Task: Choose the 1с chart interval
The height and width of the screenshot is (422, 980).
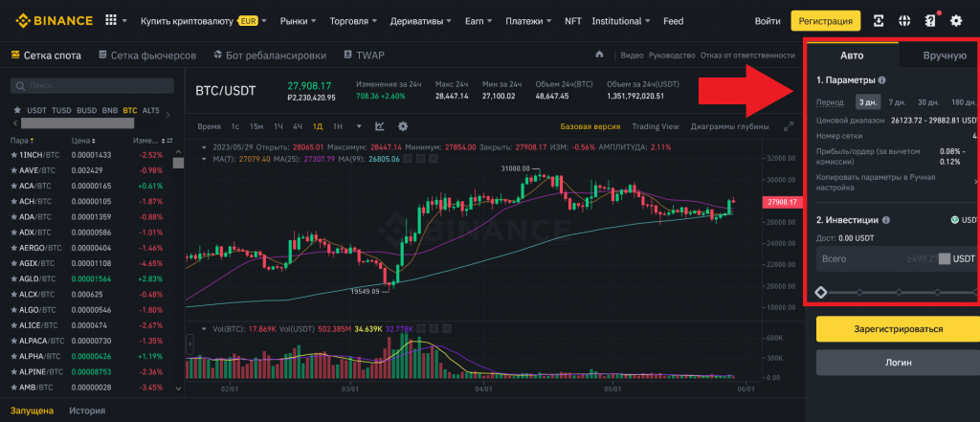Action: pyautogui.click(x=235, y=126)
